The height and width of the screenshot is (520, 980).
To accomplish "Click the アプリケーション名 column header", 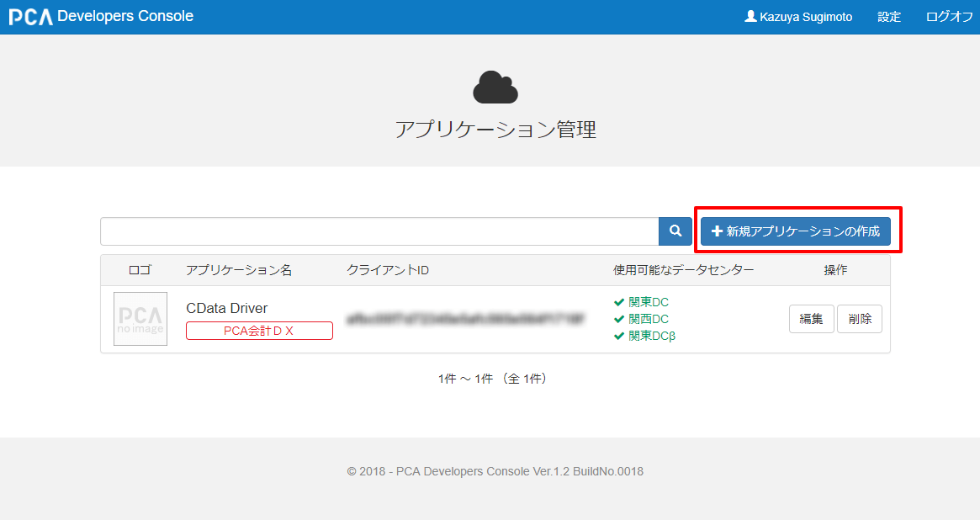I will point(239,270).
